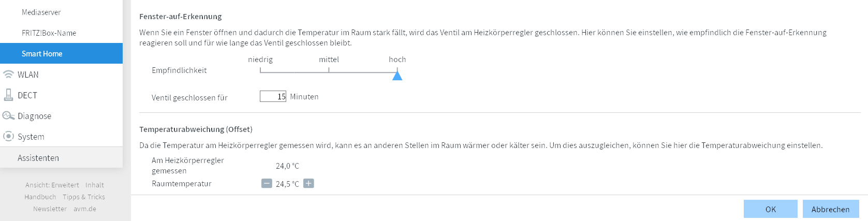Open the Smart Home menu item
This screenshot has width=868, height=221.
42,54
